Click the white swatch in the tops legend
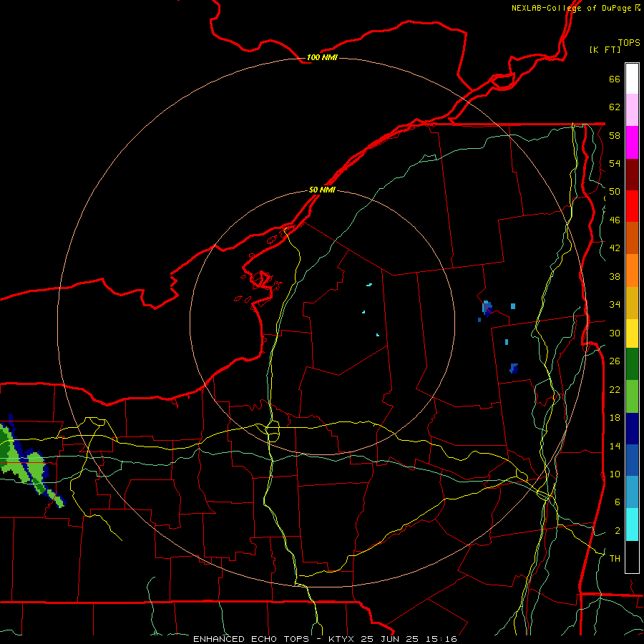Screen dimensions: 644x644 tap(632, 79)
